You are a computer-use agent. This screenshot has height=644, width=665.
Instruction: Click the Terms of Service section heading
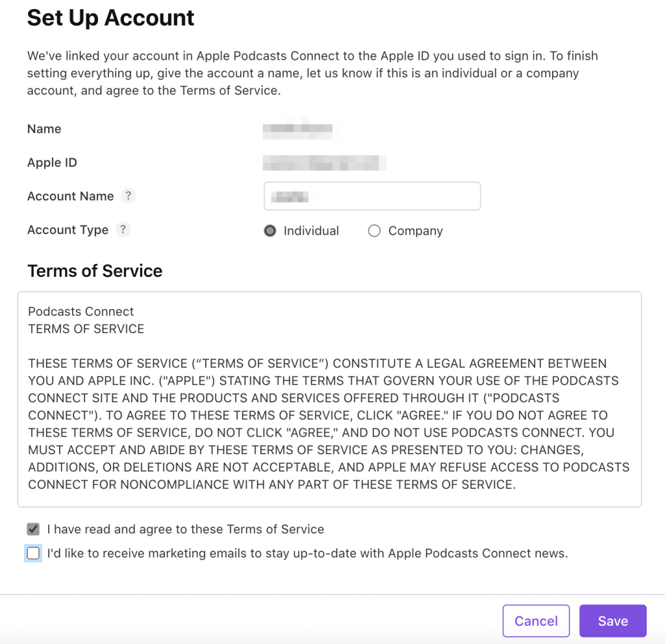pos(95,270)
